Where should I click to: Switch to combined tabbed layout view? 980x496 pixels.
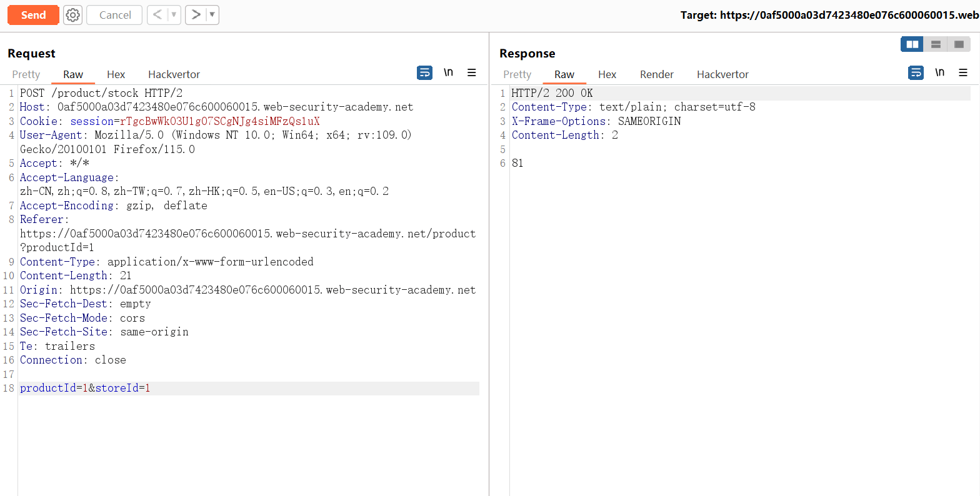959,44
